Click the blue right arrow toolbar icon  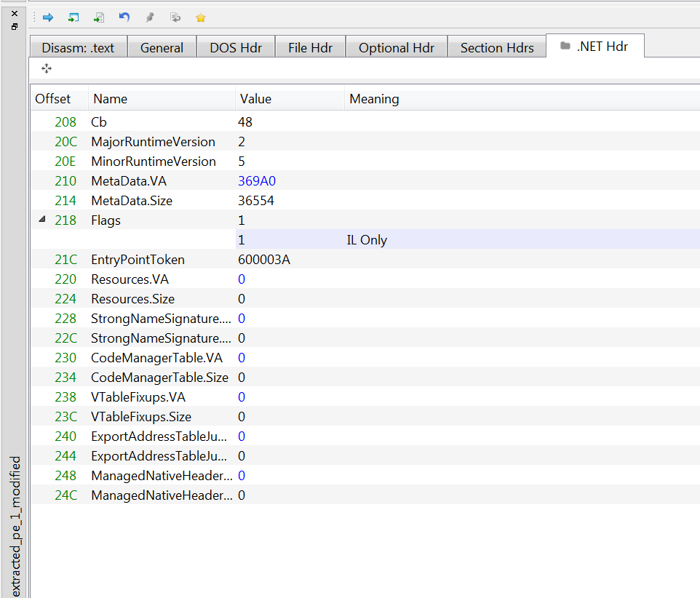pos(48,17)
